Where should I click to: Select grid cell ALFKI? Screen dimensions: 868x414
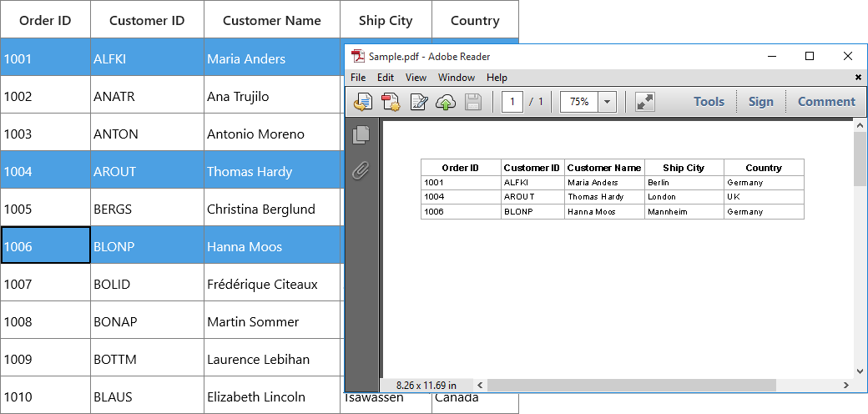coord(147,58)
